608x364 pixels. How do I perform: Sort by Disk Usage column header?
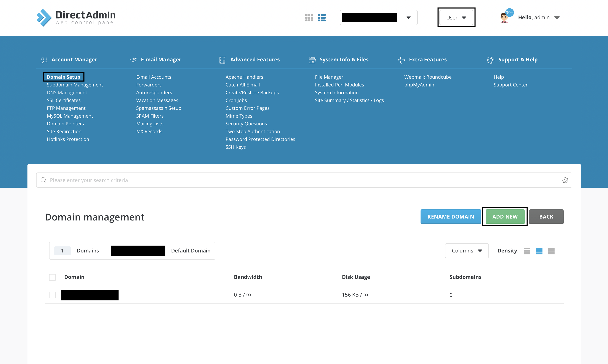click(356, 277)
